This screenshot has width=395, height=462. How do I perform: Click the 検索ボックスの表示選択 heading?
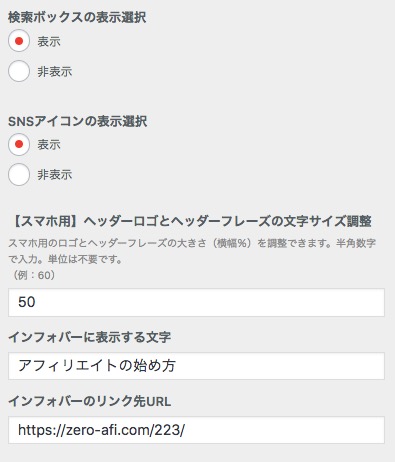[x=77, y=17]
